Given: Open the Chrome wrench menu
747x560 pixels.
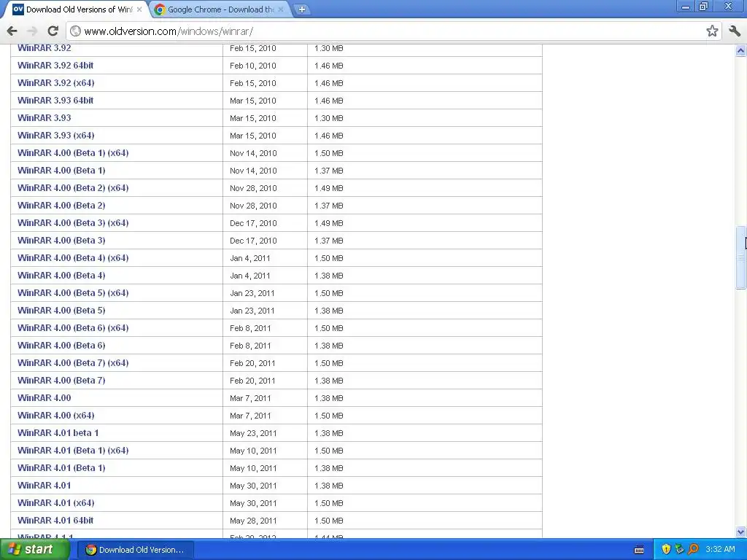Looking at the screenshot, I should (735, 31).
